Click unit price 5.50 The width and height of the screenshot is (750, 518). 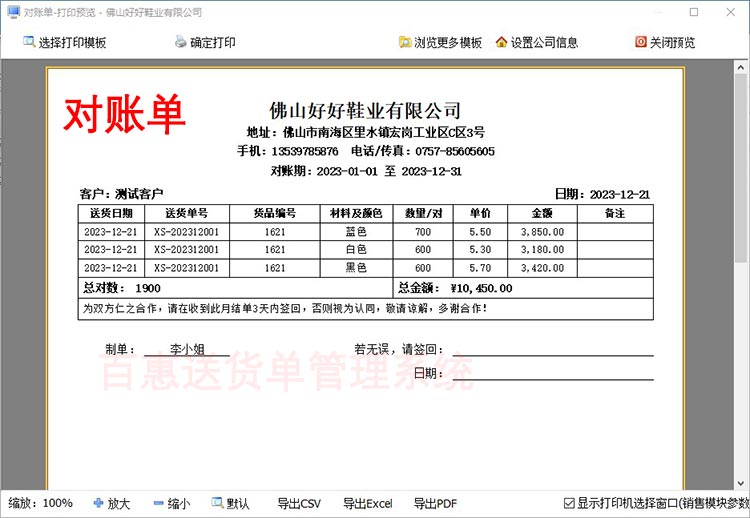click(480, 232)
